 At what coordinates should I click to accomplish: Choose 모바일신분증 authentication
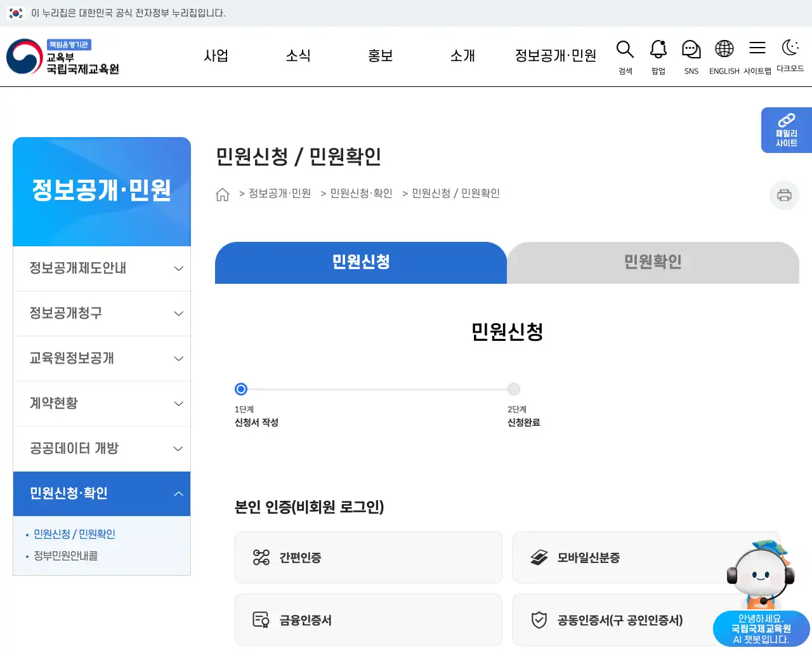646,557
